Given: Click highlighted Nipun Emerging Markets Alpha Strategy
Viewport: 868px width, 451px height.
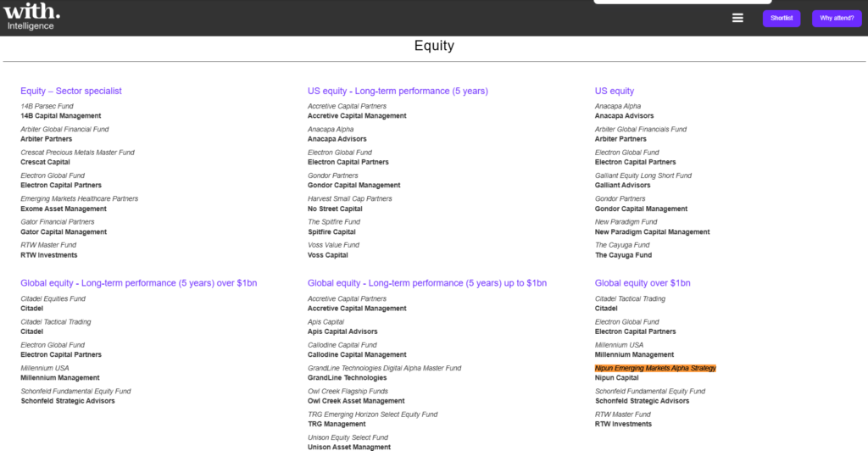Looking at the screenshot, I should (655, 368).
